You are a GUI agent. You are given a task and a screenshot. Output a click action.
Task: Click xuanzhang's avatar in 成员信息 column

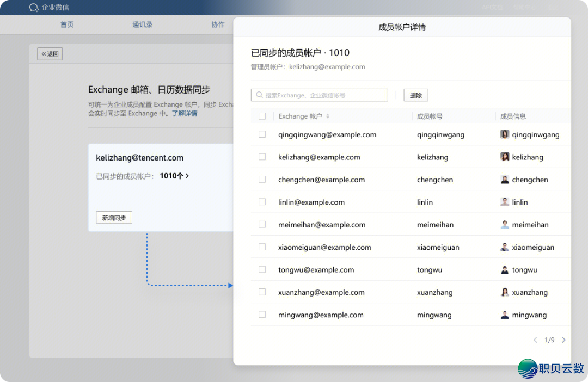point(504,292)
